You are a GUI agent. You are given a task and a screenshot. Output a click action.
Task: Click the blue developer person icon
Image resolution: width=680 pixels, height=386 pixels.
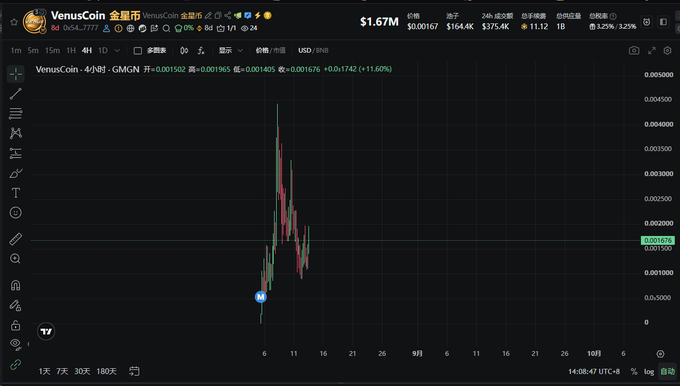106,28
